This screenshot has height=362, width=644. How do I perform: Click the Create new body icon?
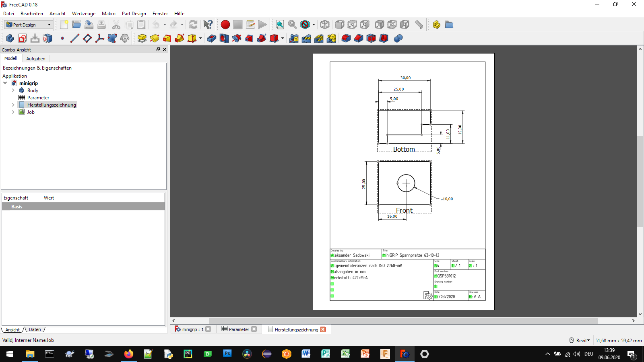point(10,38)
